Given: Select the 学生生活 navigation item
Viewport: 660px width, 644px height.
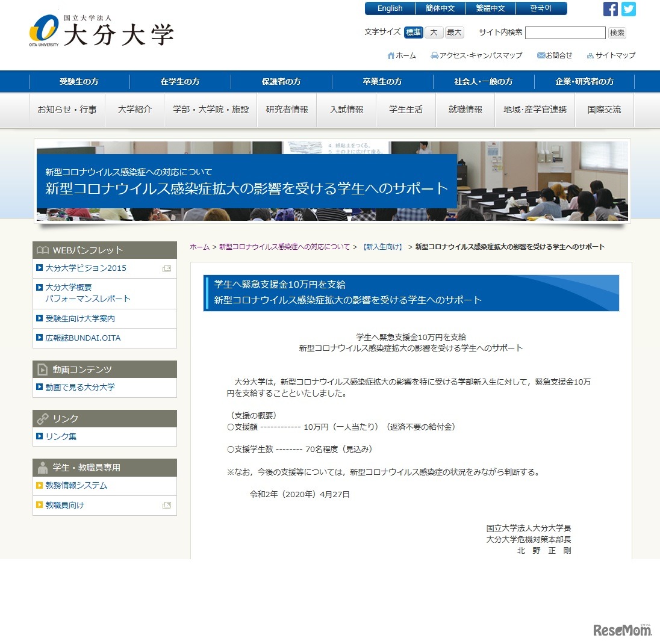Looking at the screenshot, I should point(406,110).
